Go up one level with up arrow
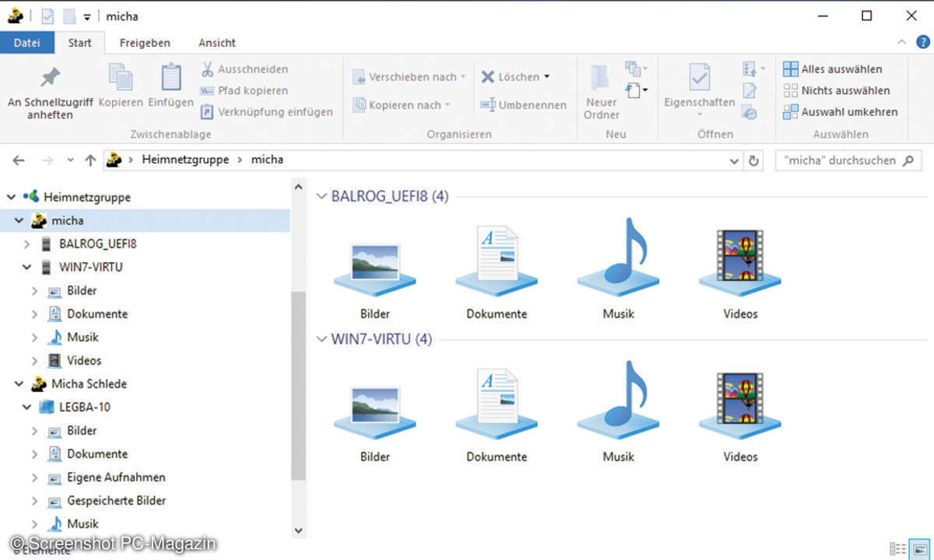Image resolution: width=934 pixels, height=560 pixels. pos(90,160)
